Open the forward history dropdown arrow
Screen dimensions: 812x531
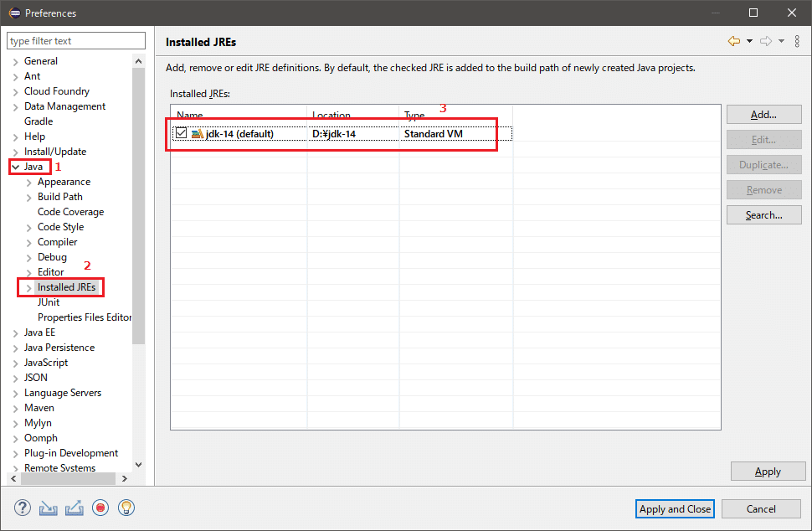click(782, 41)
